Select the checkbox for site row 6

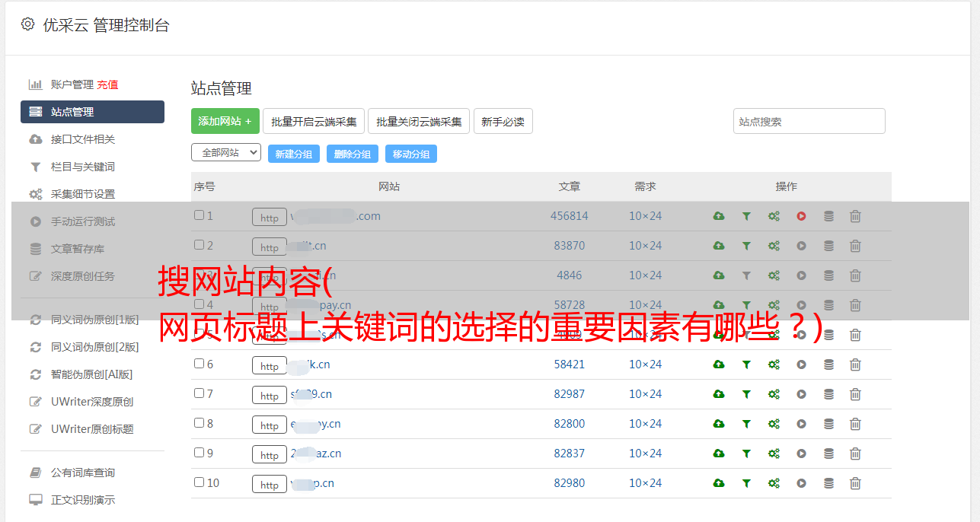click(x=200, y=364)
